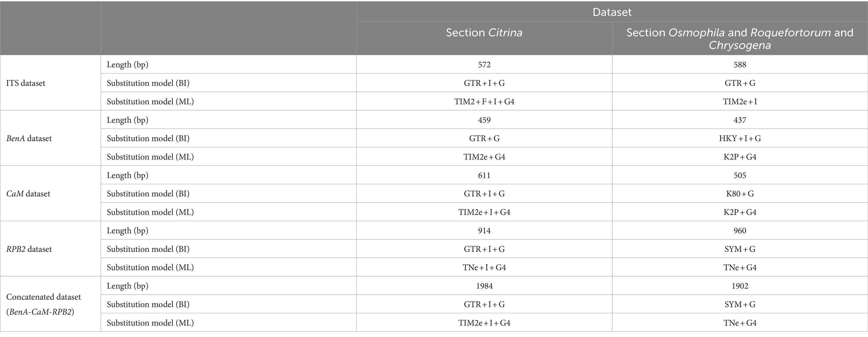This screenshot has width=868, height=337.
Task: Click the 437 BenA length value
Action: [740, 120]
